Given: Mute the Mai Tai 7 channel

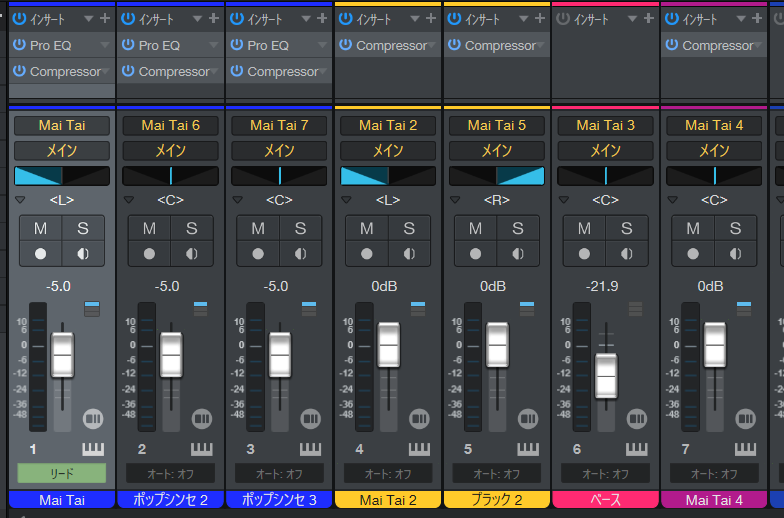Looking at the screenshot, I should pyautogui.click(x=258, y=228).
